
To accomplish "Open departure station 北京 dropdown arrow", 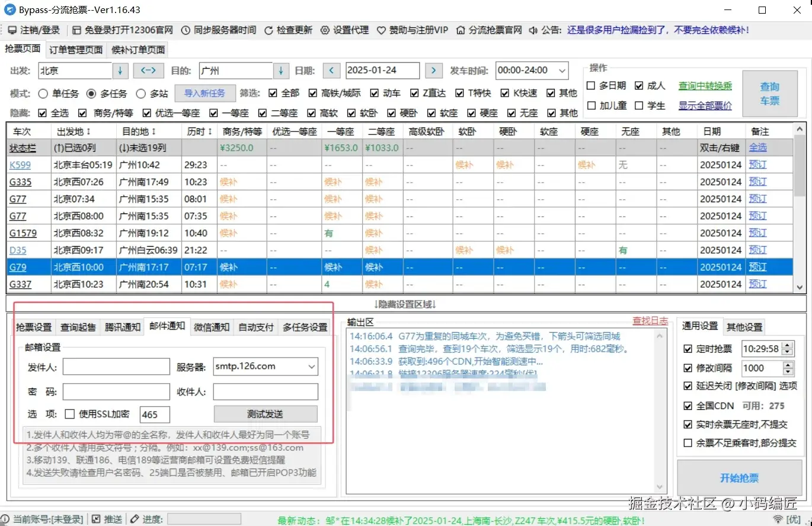I will [120, 71].
